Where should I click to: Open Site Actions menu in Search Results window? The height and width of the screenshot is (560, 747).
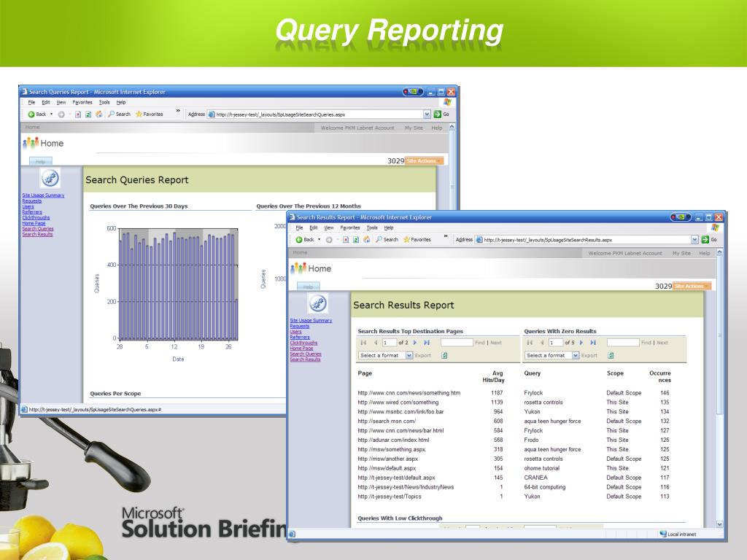click(x=690, y=287)
